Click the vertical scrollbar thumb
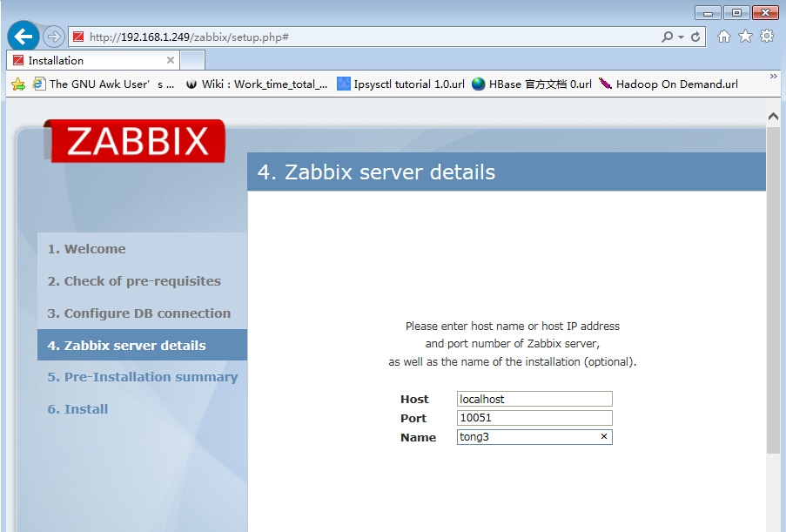This screenshot has width=786, height=532. [x=773, y=291]
